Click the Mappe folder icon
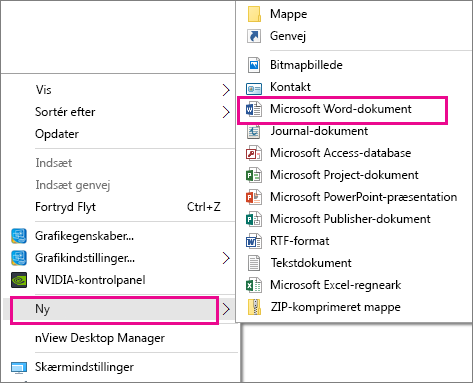 point(254,14)
